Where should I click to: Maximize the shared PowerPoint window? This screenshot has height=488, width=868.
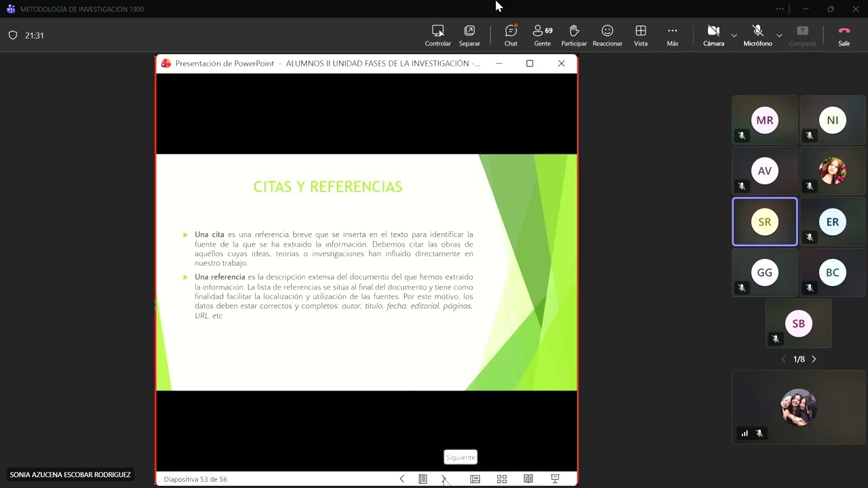(x=530, y=63)
